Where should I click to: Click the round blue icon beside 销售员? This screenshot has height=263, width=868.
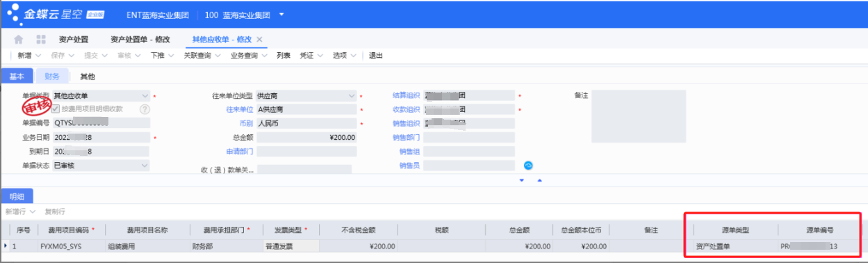(528, 166)
